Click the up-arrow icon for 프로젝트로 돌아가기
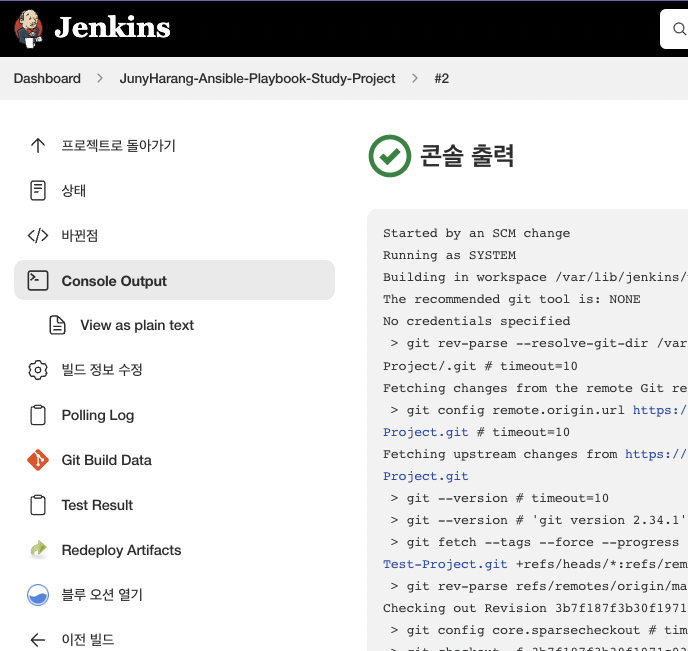Screen dimensions: 688x651 tap(38, 146)
